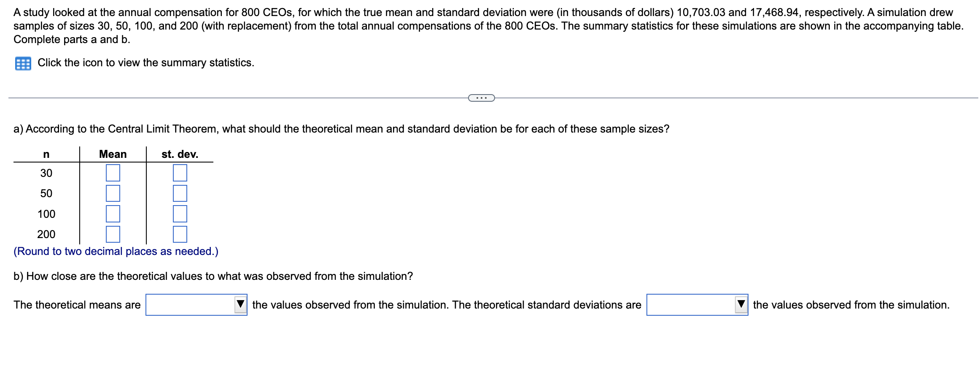The image size is (980, 382).
Task: Select the Mean input box for n=30
Action: [113, 173]
